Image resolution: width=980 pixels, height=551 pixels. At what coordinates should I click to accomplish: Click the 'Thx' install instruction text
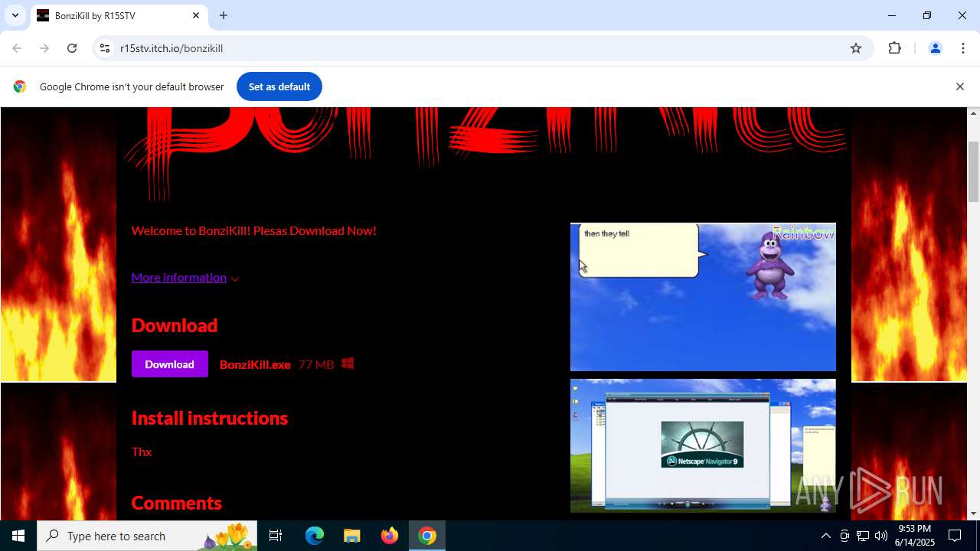[x=142, y=452]
